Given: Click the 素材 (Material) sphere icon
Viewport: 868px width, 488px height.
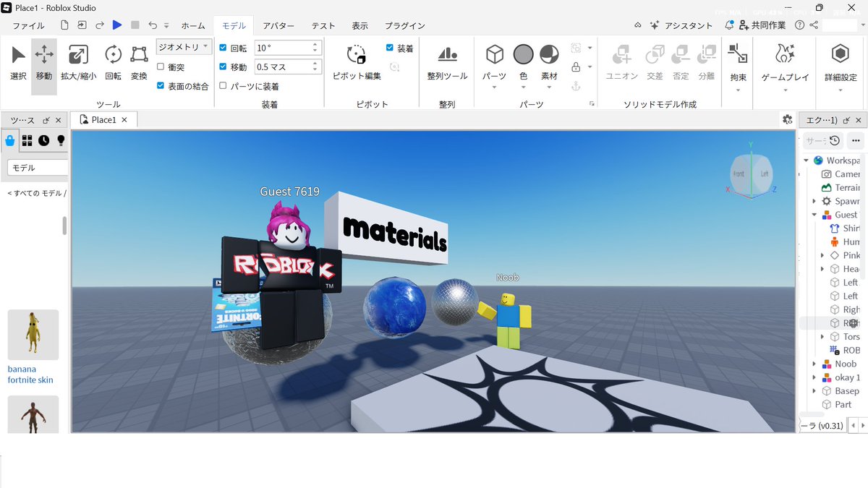Looking at the screenshot, I should point(550,55).
